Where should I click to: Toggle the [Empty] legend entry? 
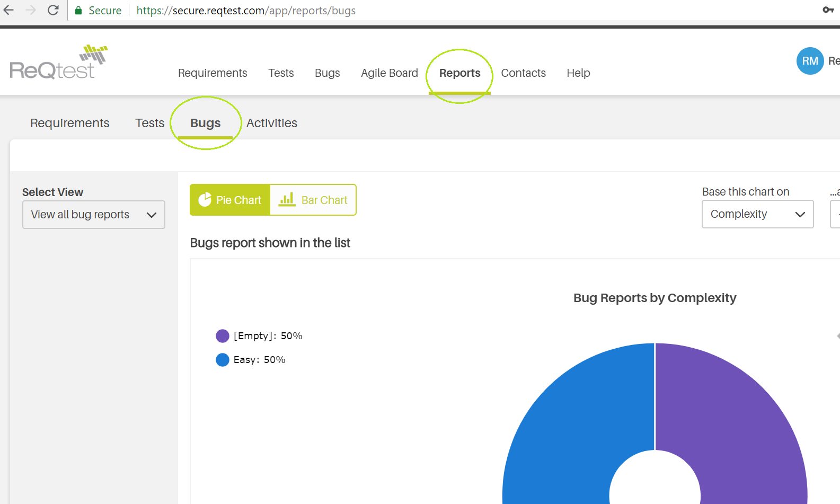pos(260,336)
